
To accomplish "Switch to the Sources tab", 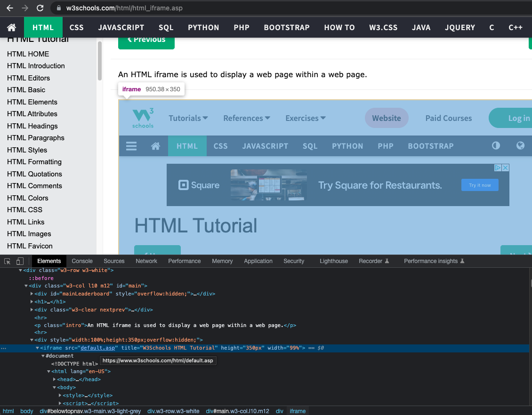I will point(114,261).
